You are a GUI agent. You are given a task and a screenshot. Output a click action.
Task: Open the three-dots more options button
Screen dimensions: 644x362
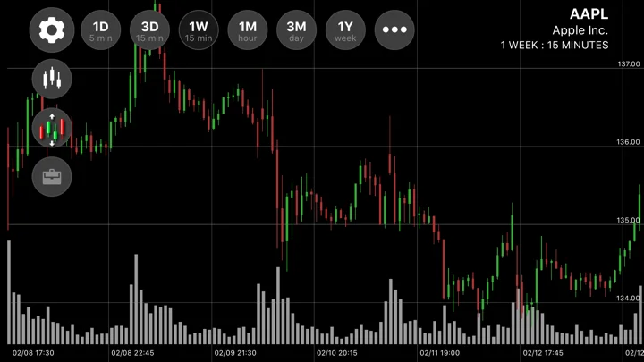tap(394, 30)
